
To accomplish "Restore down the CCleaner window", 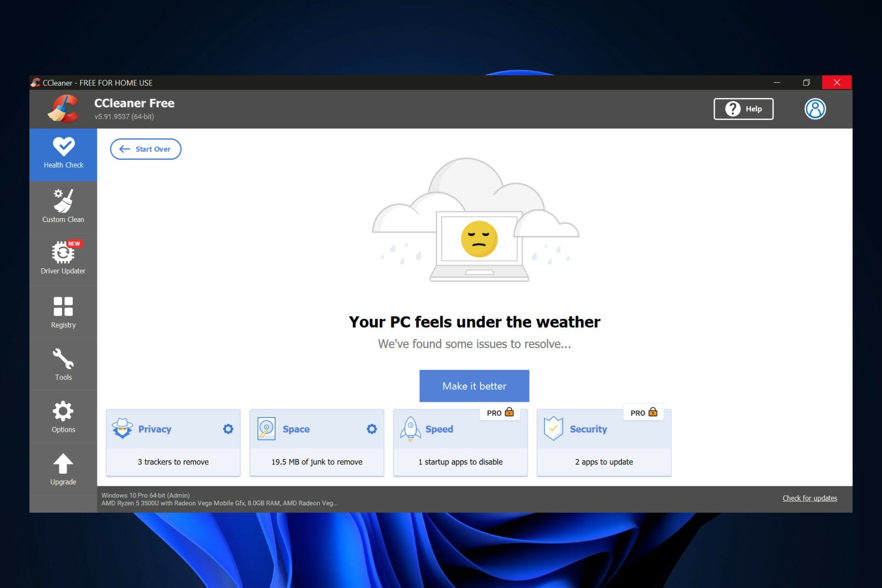I will click(806, 83).
